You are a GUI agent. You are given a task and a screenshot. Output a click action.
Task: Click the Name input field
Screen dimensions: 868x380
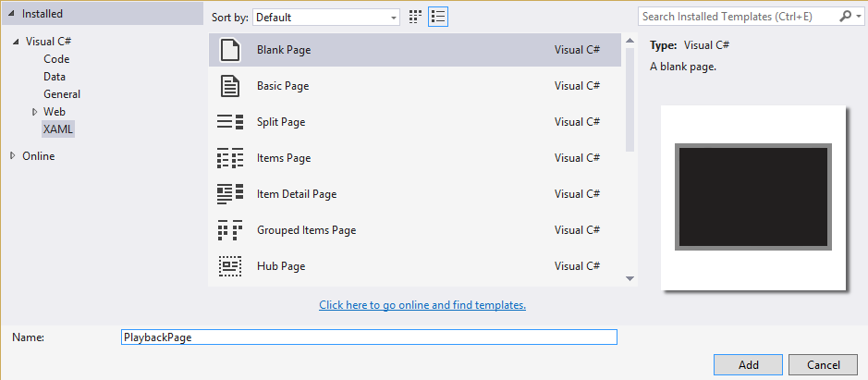tap(369, 337)
